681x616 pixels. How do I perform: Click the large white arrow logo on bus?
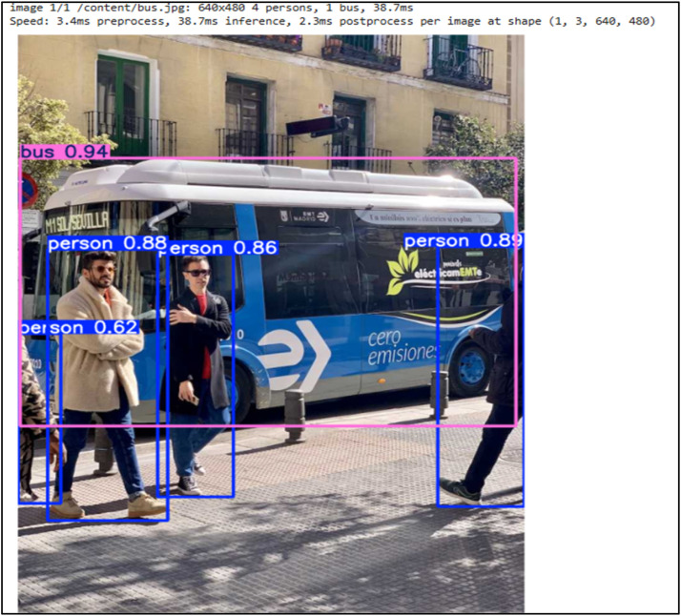tap(294, 356)
